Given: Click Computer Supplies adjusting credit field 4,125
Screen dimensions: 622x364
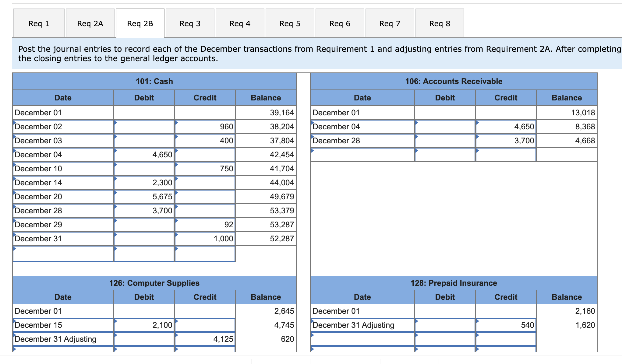Looking at the screenshot, I should [205, 339].
